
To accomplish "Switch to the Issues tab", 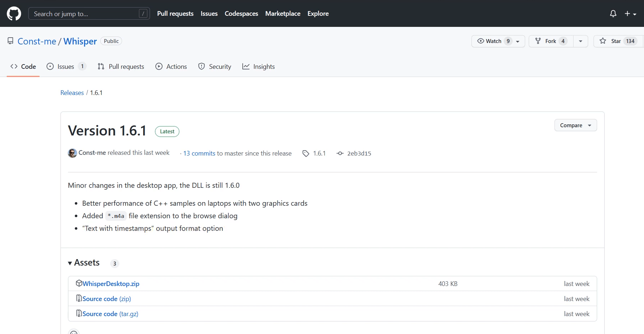I will tap(66, 66).
